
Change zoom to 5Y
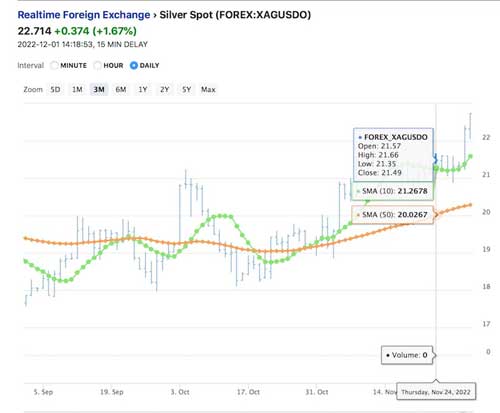tap(186, 89)
